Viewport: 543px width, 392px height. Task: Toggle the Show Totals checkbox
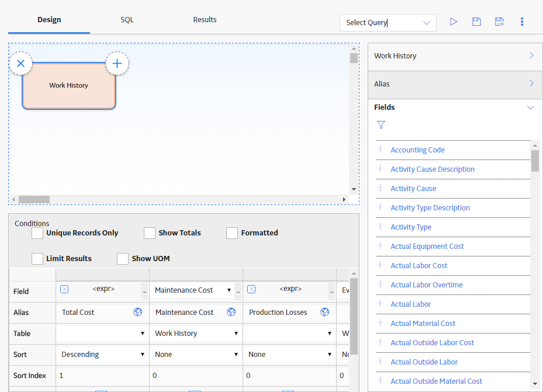tap(150, 233)
